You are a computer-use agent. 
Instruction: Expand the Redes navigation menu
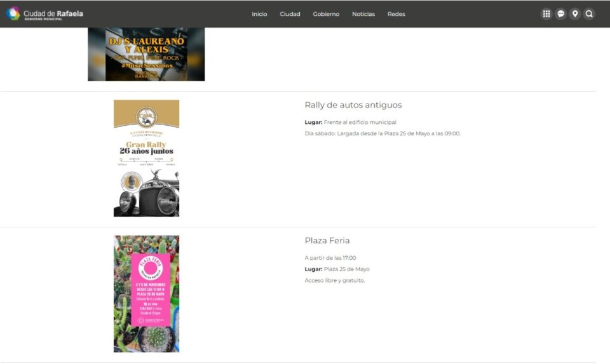[396, 14]
